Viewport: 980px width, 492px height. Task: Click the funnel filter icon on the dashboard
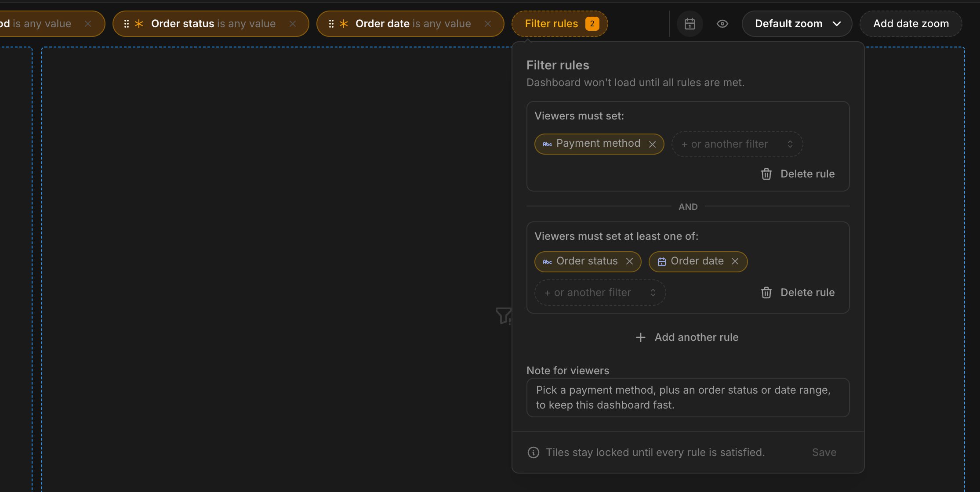[504, 315]
